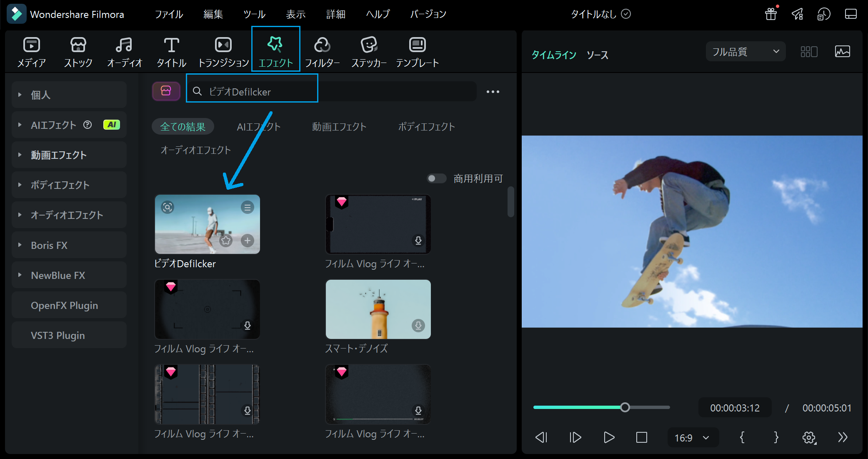
Task: Expand the Boris FX category
Action: tap(69, 245)
